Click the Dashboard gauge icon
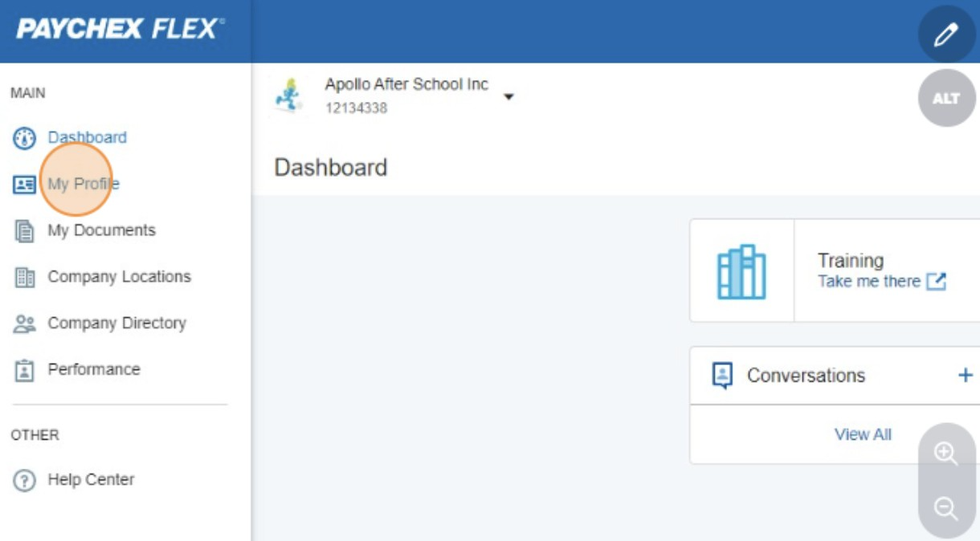 coord(24,138)
